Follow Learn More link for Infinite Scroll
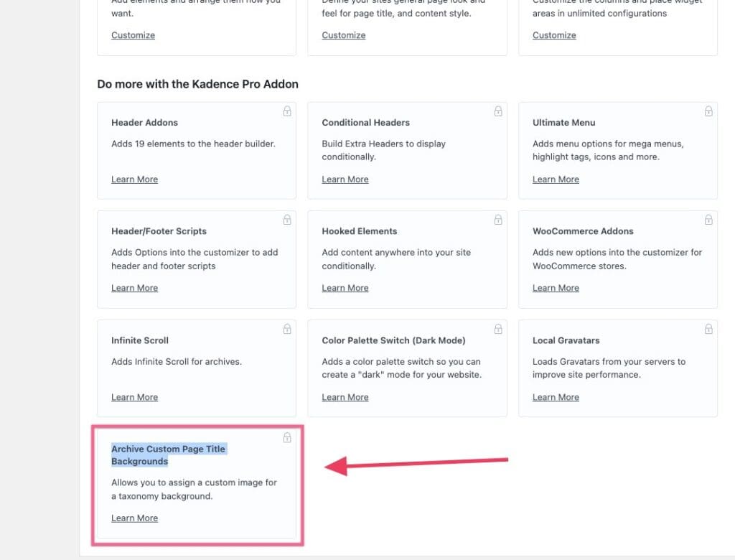 tap(134, 397)
